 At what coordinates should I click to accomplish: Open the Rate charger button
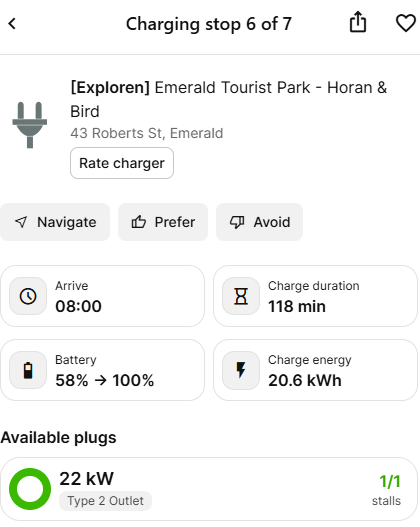point(122,163)
